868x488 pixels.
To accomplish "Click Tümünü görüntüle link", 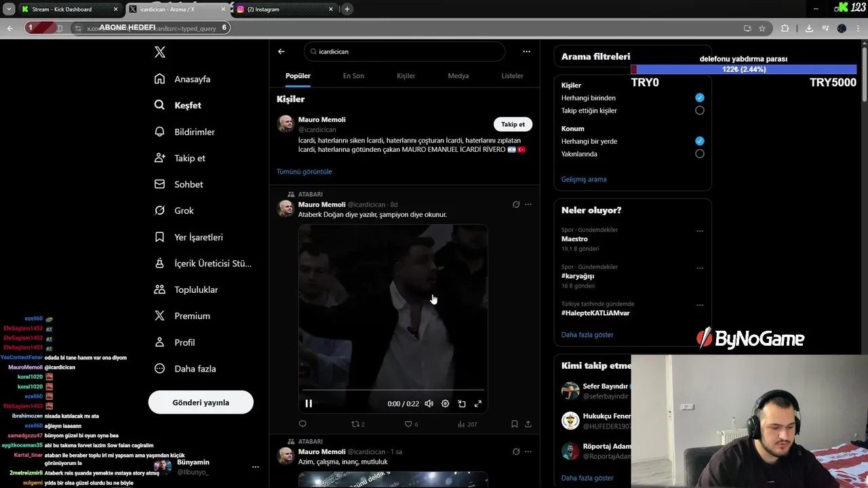I will point(304,171).
